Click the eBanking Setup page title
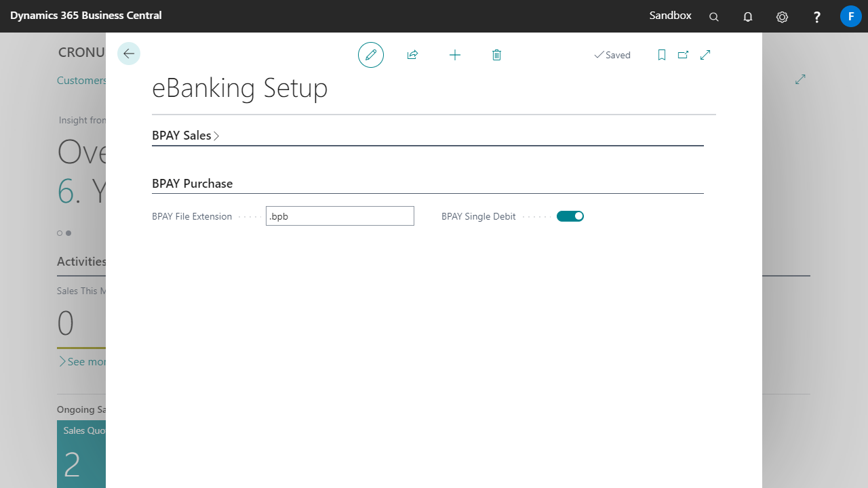868x488 pixels. click(x=240, y=88)
